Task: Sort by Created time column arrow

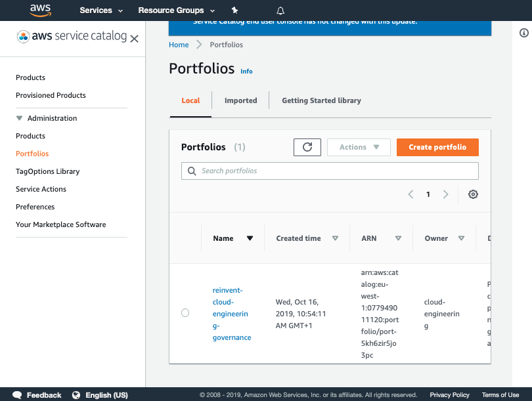Action: point(335,238)
